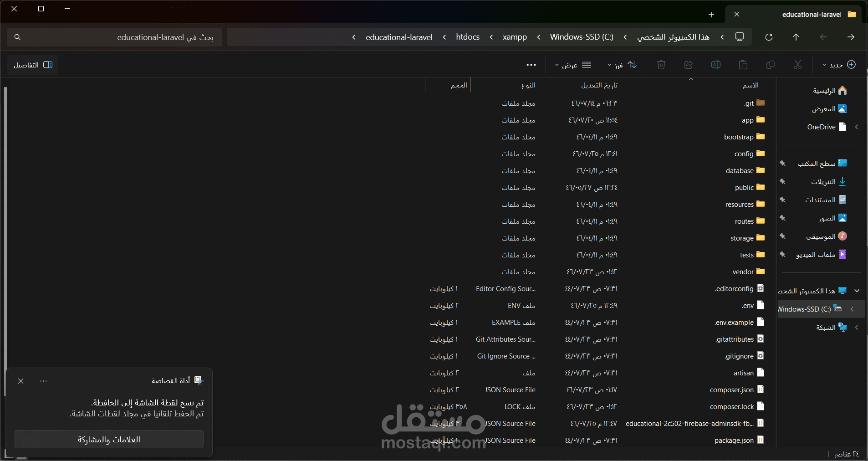
Task: Click the Paste clipboard icon in toolbar
Action: (743, 65)
